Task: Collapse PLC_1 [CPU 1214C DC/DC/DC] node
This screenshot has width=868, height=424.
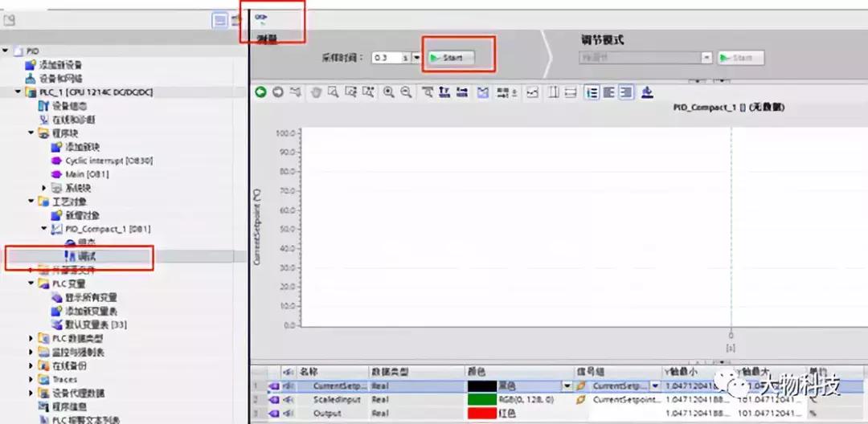Action: [18, 92]
